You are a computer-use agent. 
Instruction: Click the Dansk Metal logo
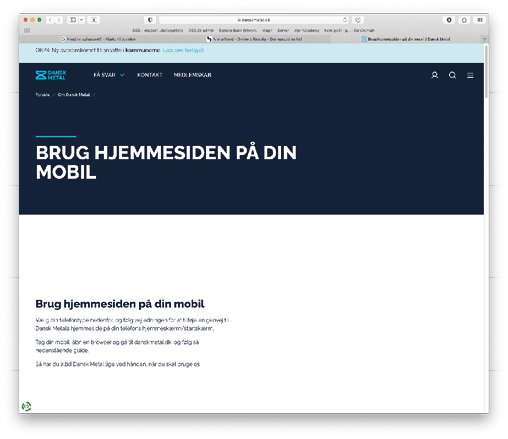click(x=51, y=75)
